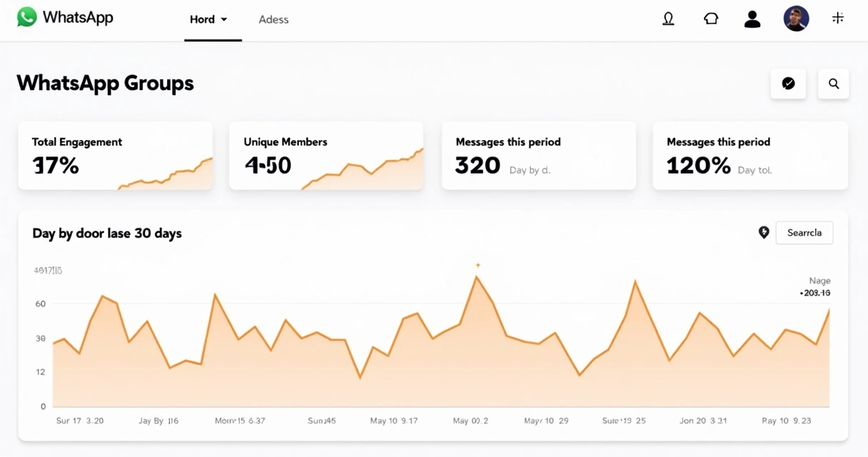This screenshot has height=457, width=868.
Task: Open the notifications bell icon
Action: (668, 19)
